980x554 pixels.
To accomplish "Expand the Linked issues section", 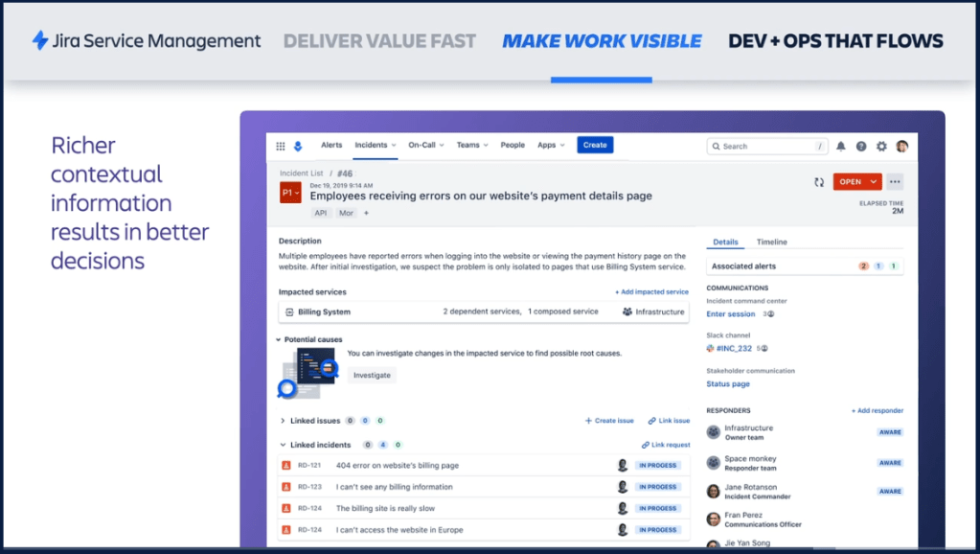I will pos(283,421).
